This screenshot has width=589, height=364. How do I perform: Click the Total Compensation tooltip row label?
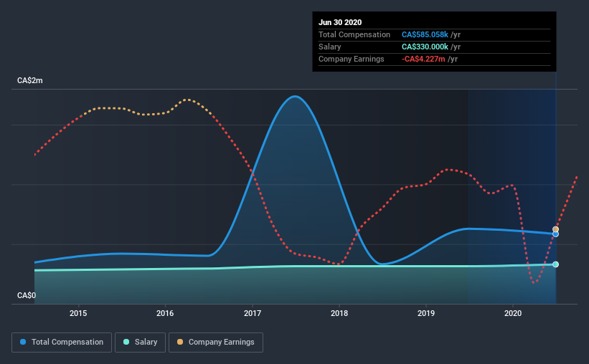click(354, 34)
